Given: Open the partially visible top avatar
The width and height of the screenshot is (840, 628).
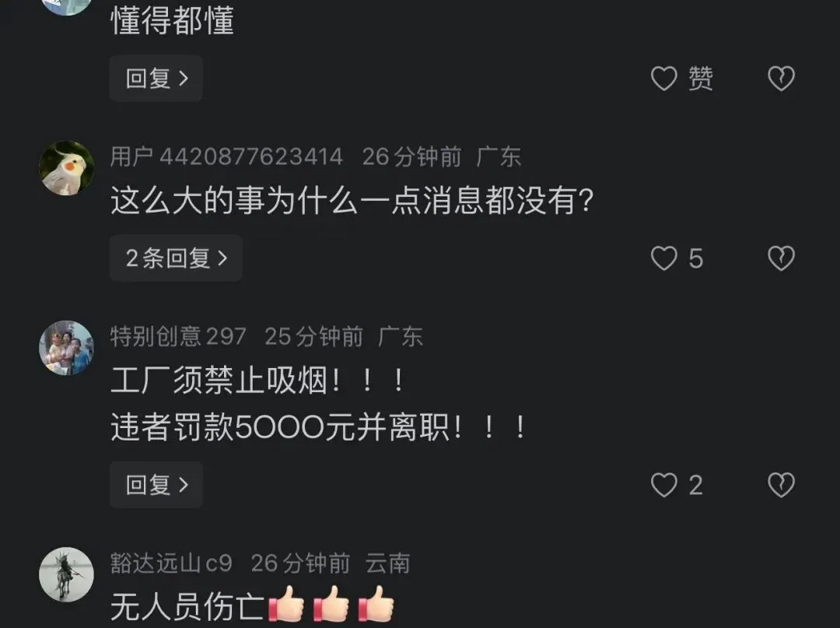Looking at the screenshot, I should 66,7.
